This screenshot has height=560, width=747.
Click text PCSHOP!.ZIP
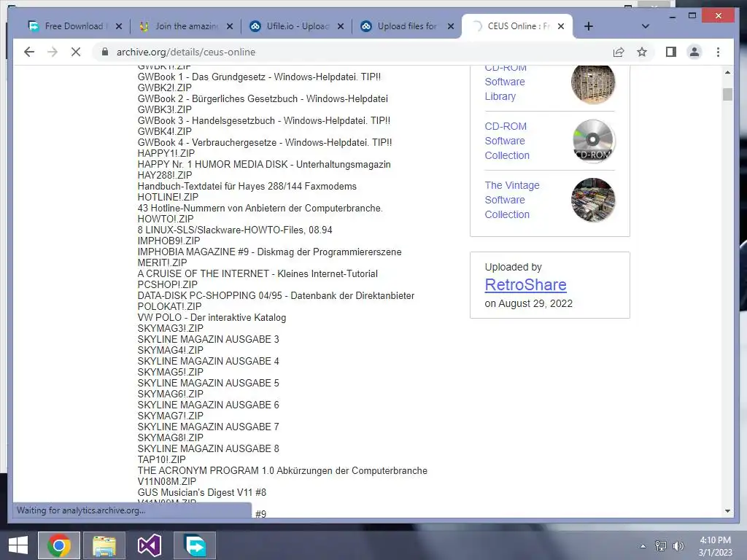pos(167,285)
